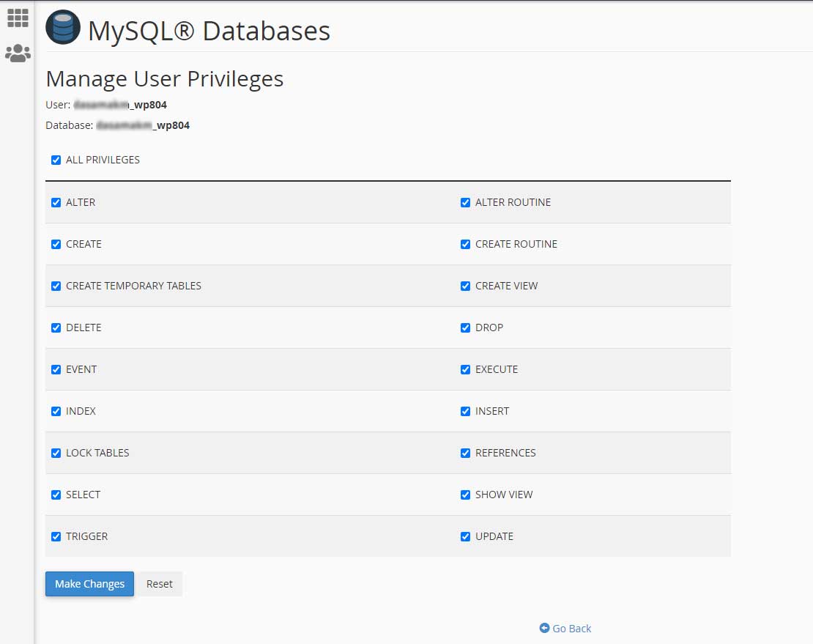Uncheck the TRIGGER privilege
This screenshot has height=644, width=813.
coord(56,536)
